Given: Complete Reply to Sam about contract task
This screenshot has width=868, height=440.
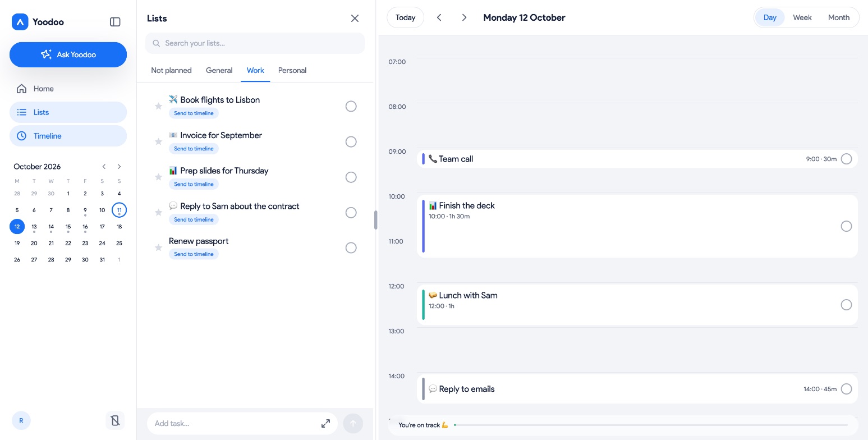Looking at the screenshot, I should [x=351, y=212].
